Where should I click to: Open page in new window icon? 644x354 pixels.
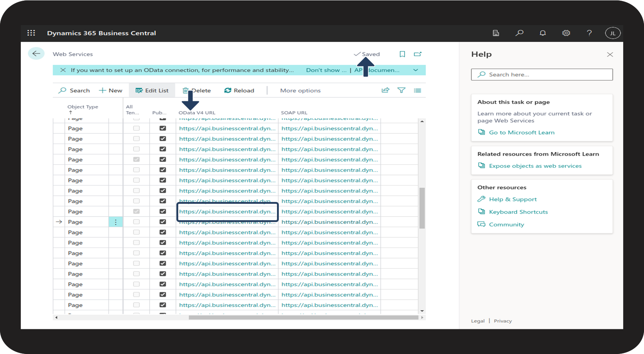click(x=418, y=54)
